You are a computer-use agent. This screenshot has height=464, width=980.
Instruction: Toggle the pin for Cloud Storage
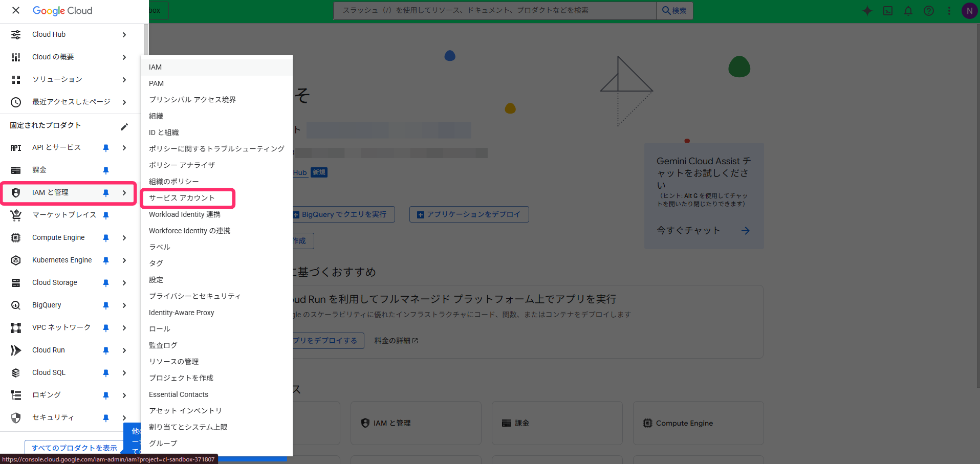point(106,283)
